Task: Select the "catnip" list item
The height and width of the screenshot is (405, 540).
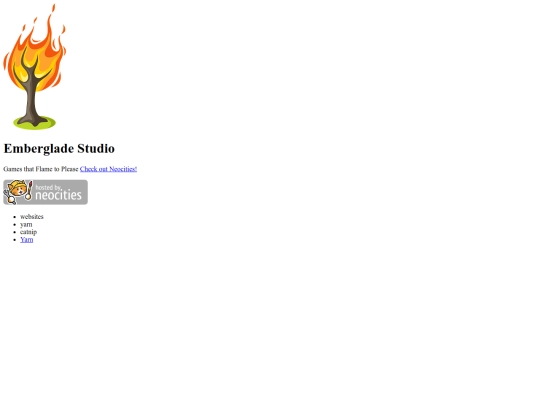Action: pos(28,232)
